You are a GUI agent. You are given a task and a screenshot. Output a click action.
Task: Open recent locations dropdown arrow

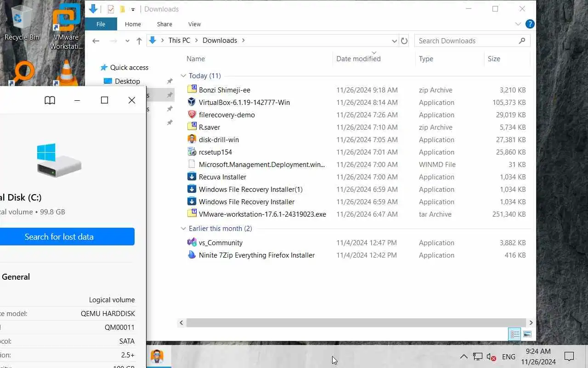pyautogui.click(x=127, y=40)
